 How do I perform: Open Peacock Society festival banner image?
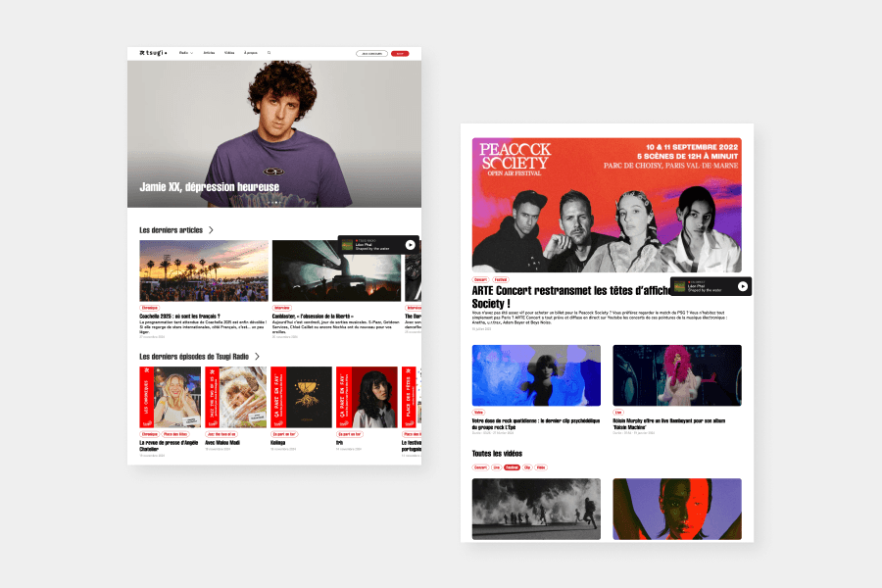[607, 205]
